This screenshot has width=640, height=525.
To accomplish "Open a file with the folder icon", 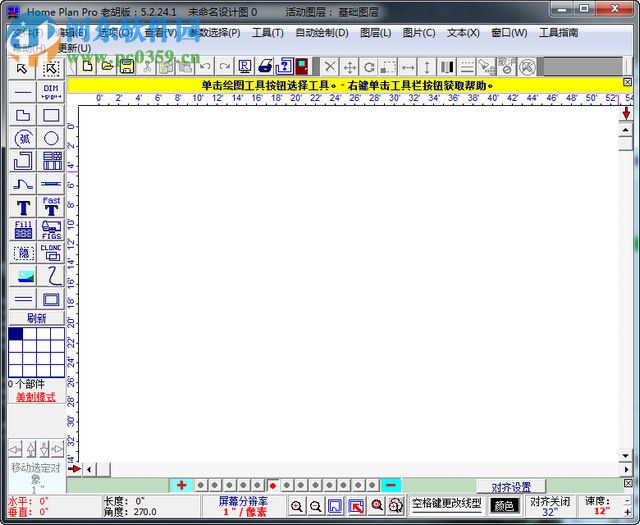I will tap(107, 67).
